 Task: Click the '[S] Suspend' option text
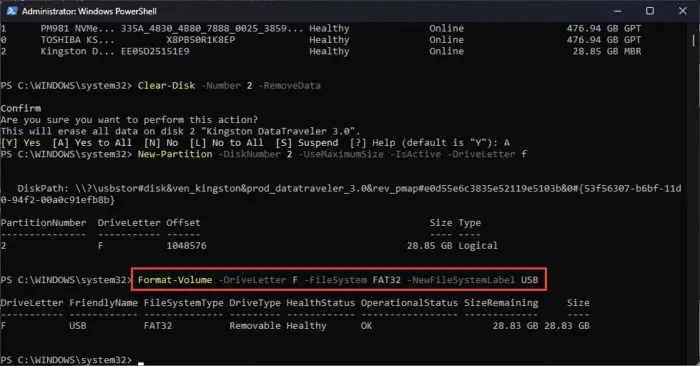coord(307,143)
